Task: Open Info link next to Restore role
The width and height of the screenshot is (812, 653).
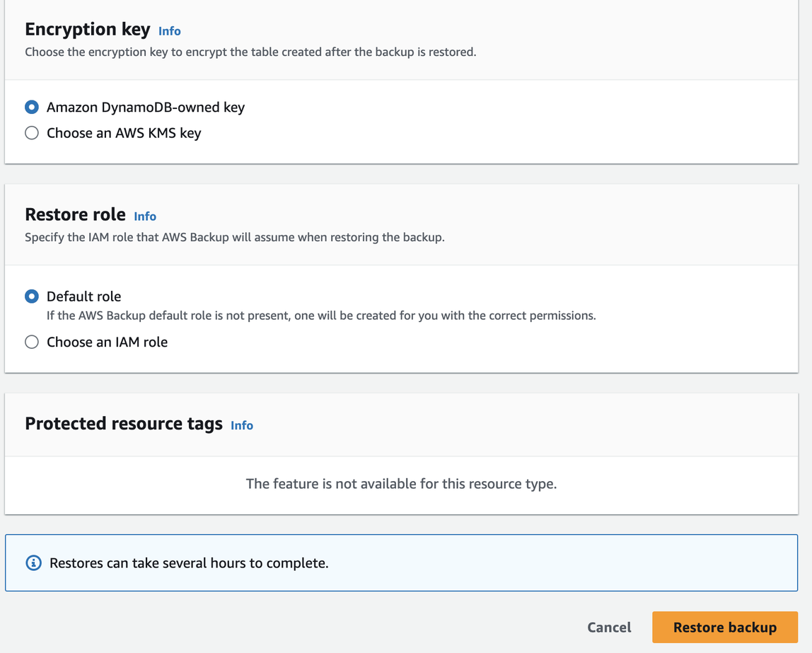Action: point(145,216)
